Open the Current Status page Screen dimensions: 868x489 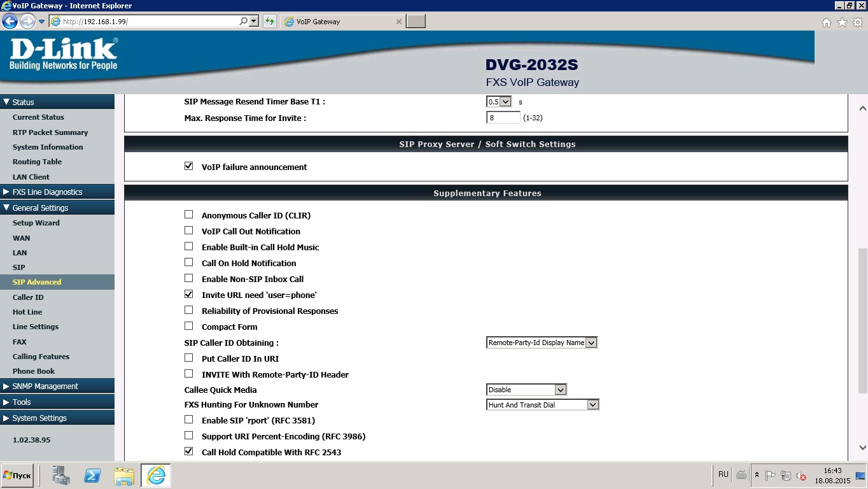(x=38, y=117)
